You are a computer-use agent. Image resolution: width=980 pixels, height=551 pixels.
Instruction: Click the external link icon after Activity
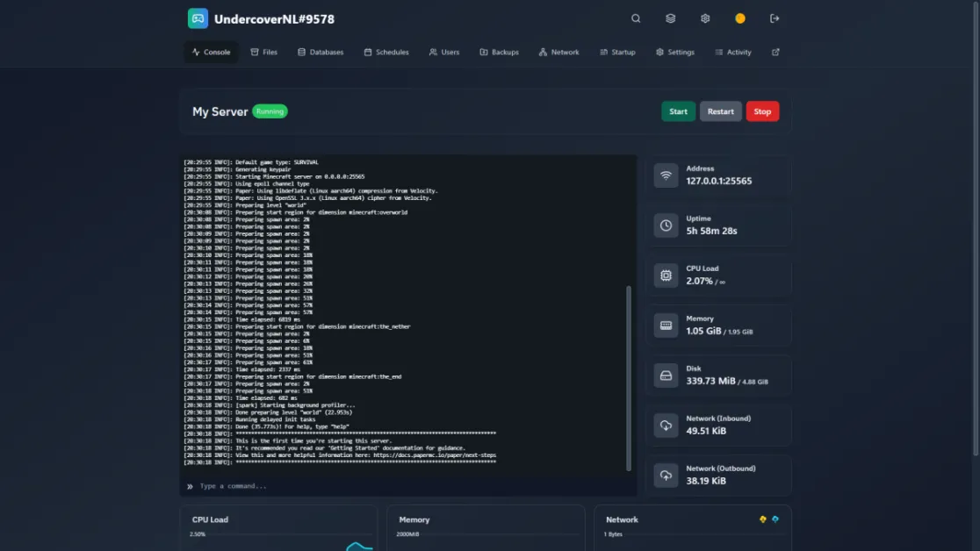click(x=775, y=52)
